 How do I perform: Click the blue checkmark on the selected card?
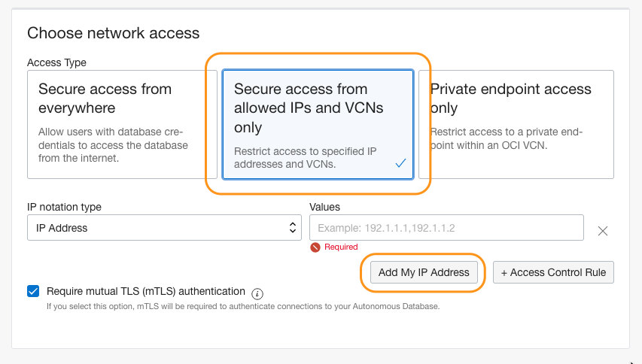click(400, 163)
